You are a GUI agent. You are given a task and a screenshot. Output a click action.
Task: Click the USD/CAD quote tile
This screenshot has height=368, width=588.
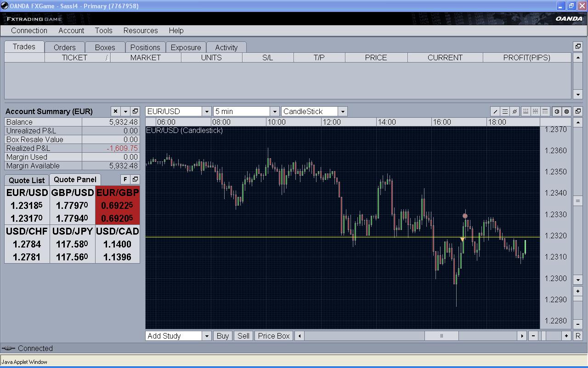(x=118, y=244)
